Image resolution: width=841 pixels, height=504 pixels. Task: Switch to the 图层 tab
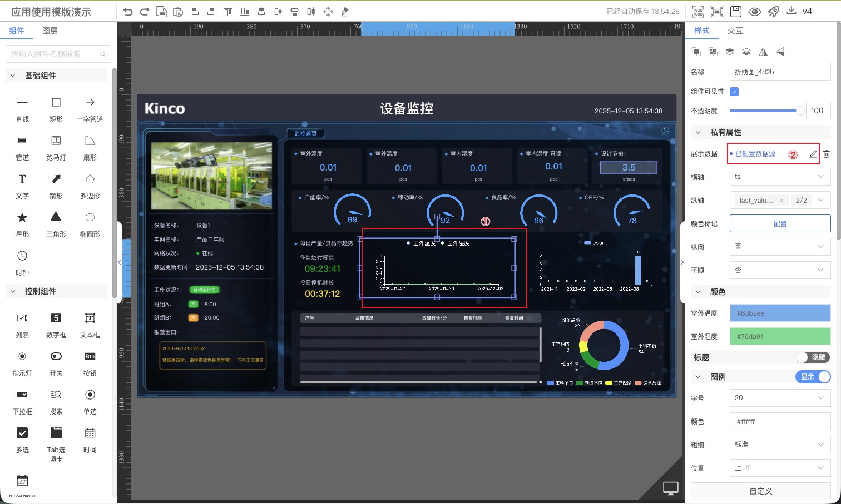50,31
